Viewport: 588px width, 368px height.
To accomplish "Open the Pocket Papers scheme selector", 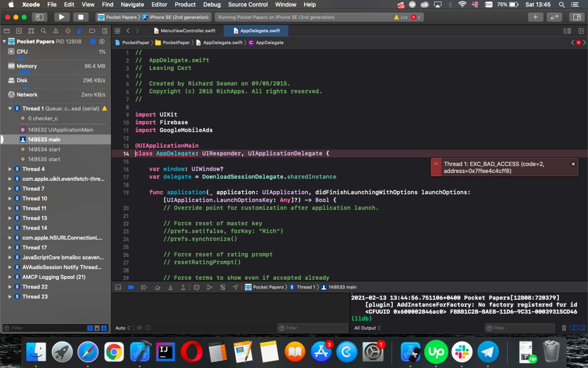I will click(118, 17).
